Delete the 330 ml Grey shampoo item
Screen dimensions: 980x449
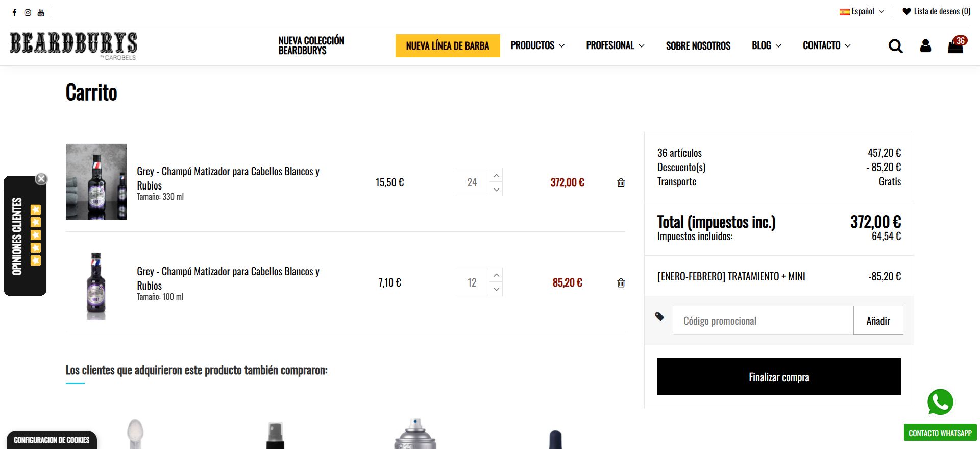point(621,183)
